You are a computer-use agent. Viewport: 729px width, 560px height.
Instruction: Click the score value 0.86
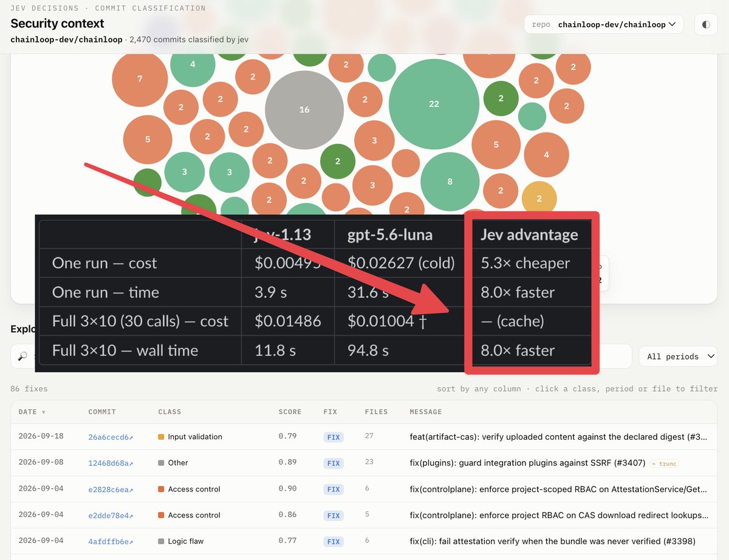click(287, 514)
